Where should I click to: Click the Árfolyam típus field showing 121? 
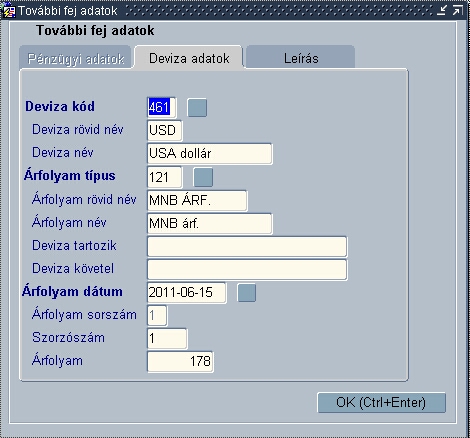pos(165,177)
